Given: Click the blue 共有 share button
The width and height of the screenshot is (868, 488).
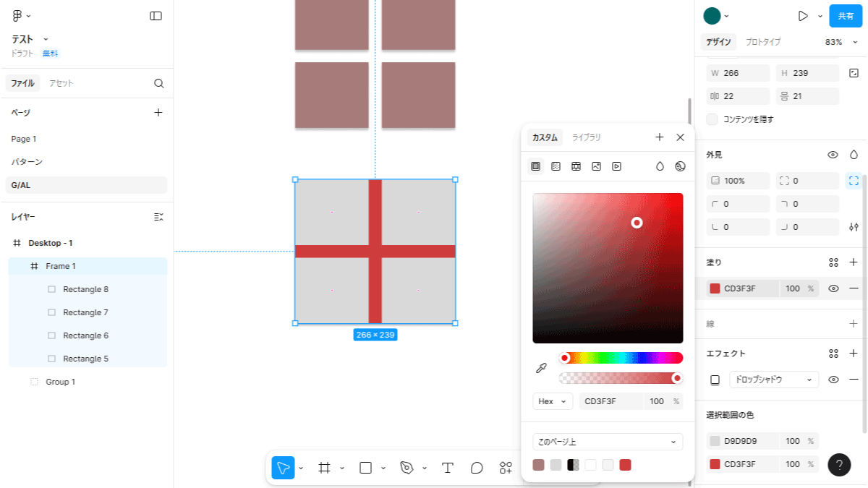Looking at the screenshot, I should click(x=846, y=16).
